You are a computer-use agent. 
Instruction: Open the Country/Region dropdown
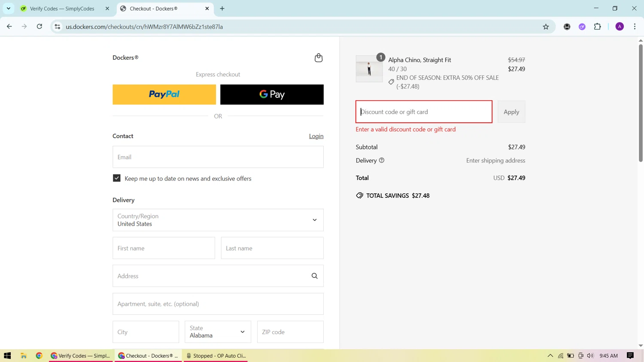coord(218,220)
